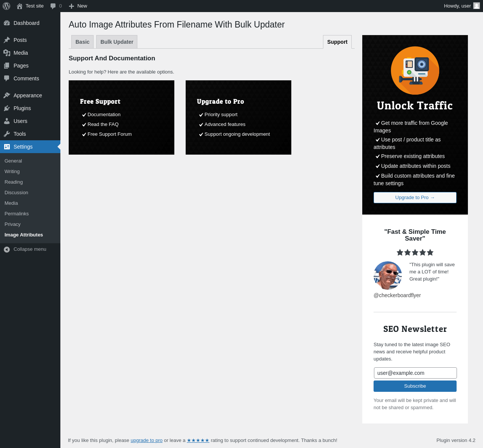Go to Discussion settings submenu
Image resolution: width=483 pixels, height=448 pixels.
[16, 192]
